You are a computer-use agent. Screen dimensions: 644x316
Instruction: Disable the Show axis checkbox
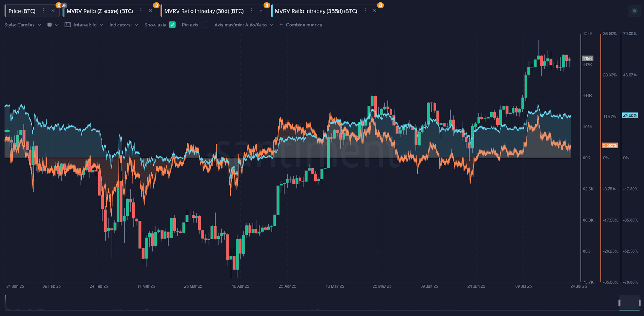(x=172, y=25)
